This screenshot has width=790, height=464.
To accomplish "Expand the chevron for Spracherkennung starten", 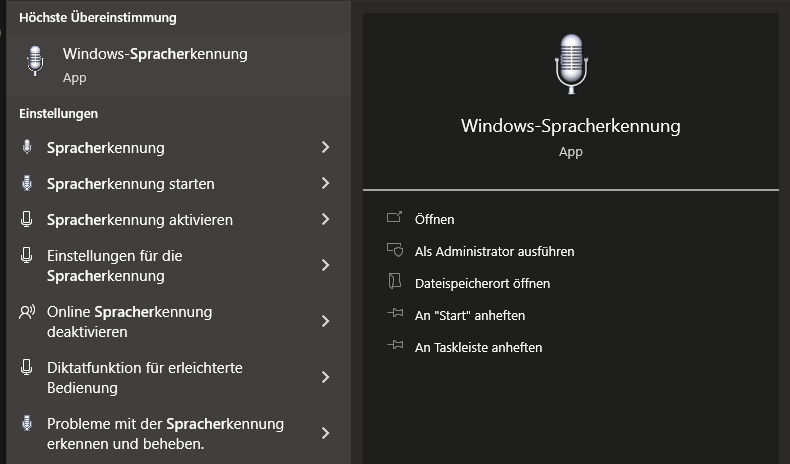I will pos(325,183).
